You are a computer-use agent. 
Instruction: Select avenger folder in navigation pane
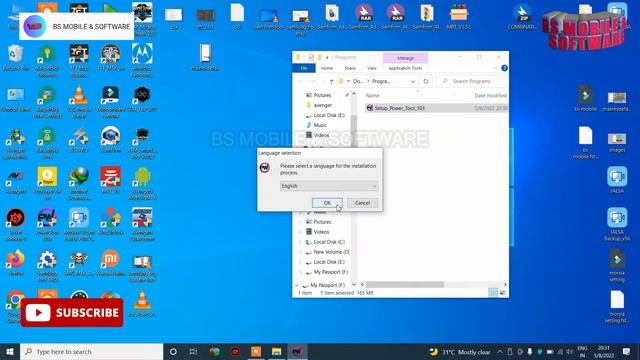[x=322, y=105]
